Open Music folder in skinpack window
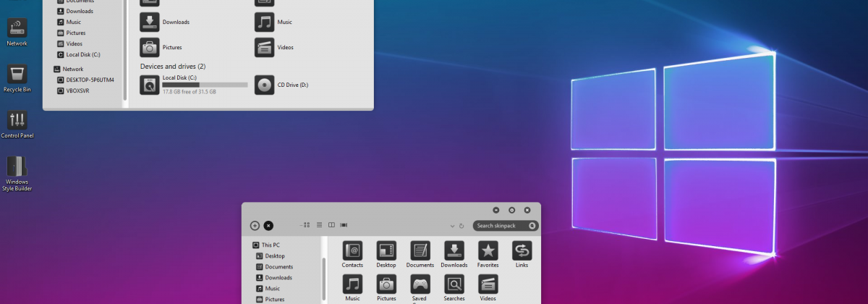 (352, 288)
